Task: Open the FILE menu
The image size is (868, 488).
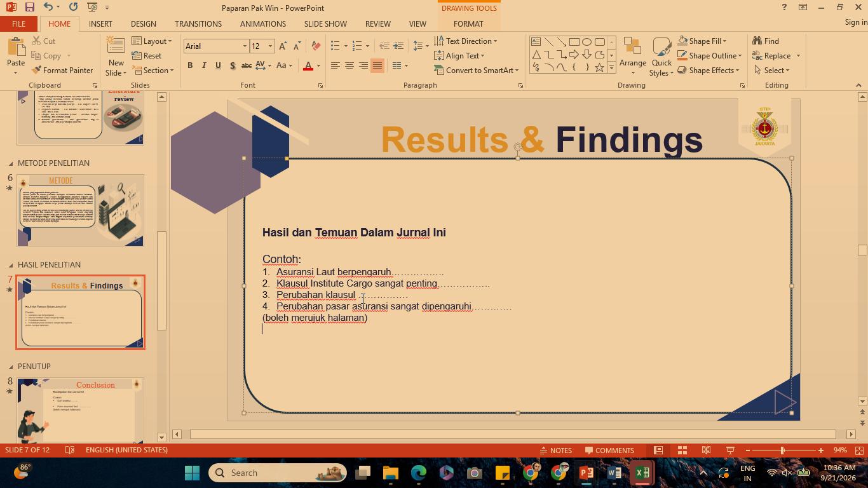Action: click(x=19, y=24)
